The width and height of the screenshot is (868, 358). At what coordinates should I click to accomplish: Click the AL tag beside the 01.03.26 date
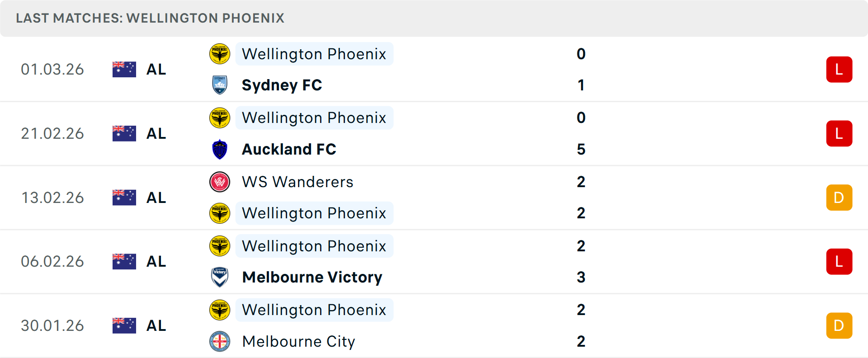156,69
